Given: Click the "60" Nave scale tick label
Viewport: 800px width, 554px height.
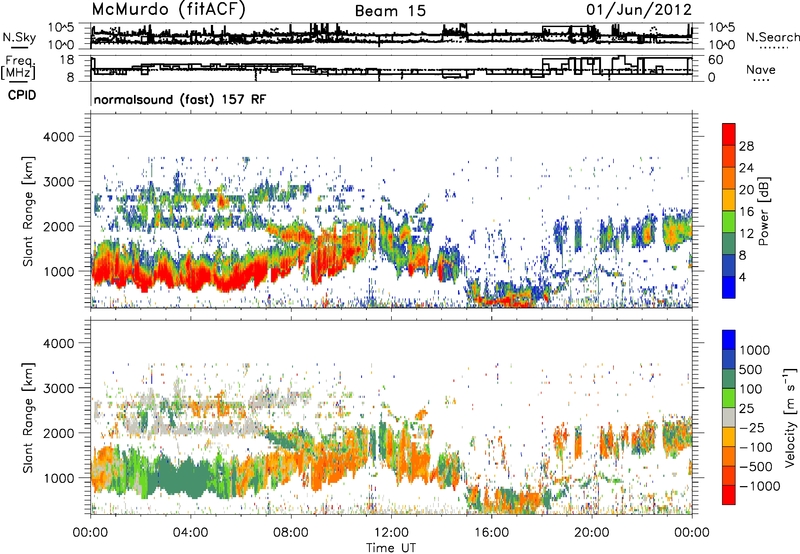Looking at the screenshot, I should pos(716,60).
